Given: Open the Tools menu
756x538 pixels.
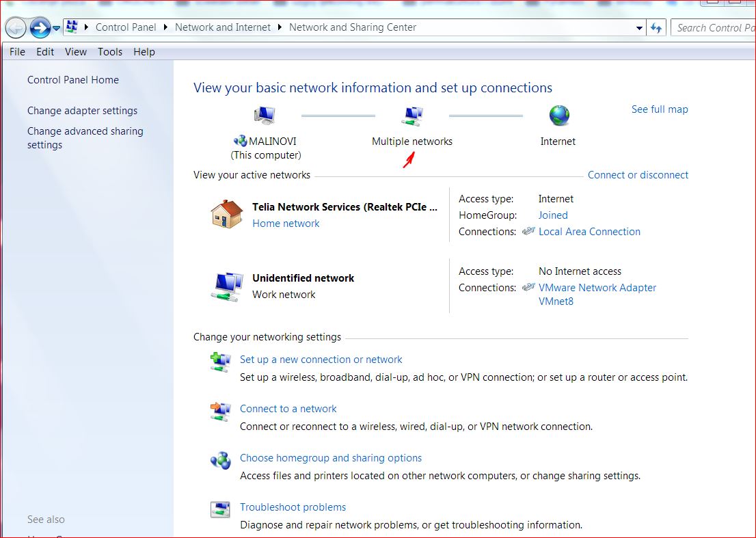Looking at the screenshot, I should pyautogui.click(x=110, y=52).
